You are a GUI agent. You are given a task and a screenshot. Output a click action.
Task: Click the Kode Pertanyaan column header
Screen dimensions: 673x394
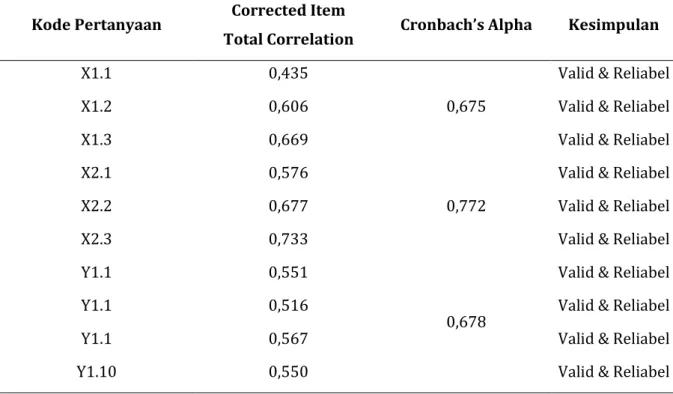[x=97, y=24]
